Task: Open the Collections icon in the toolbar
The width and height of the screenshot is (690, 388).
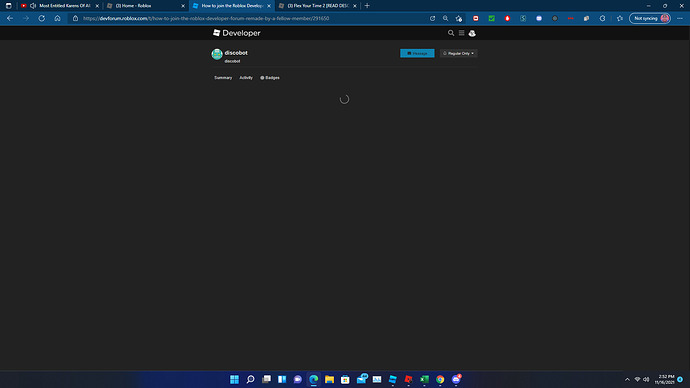Action: (587, 18)
